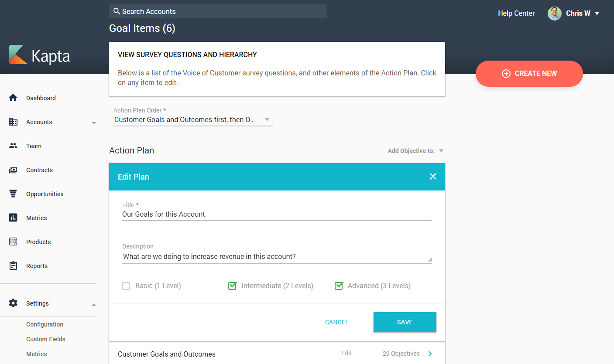Click the Search Accounts field
The width and height of the screenshot is (614, 364).
[x=218, y=11]
